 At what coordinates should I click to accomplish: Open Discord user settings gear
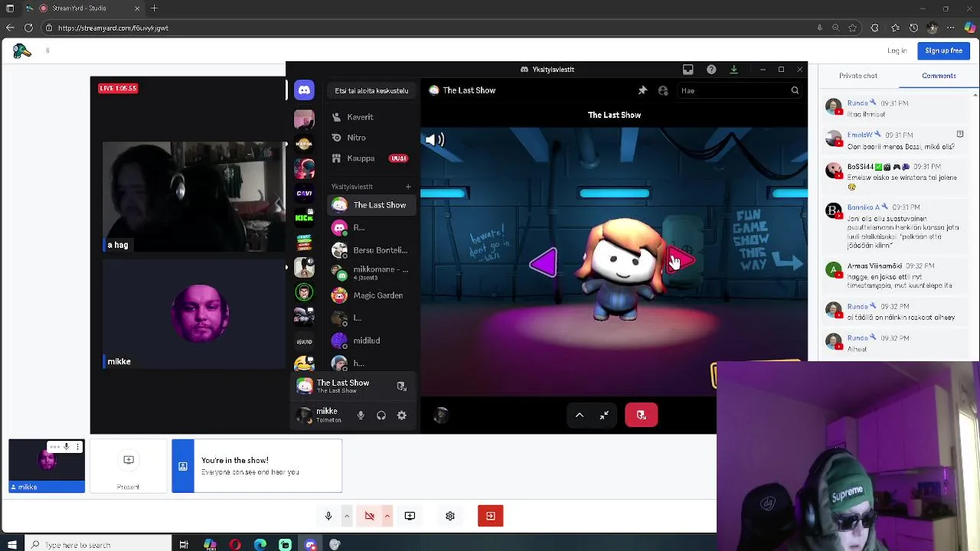click(x=402, y=416)
